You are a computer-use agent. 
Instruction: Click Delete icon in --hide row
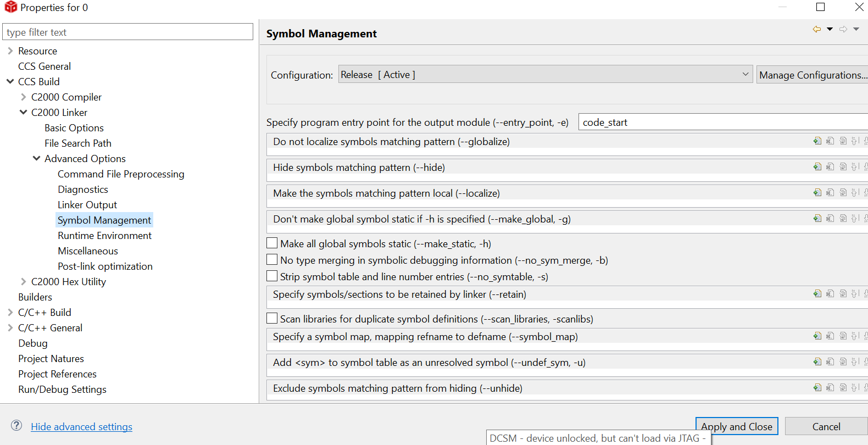[x=830, y=167]
